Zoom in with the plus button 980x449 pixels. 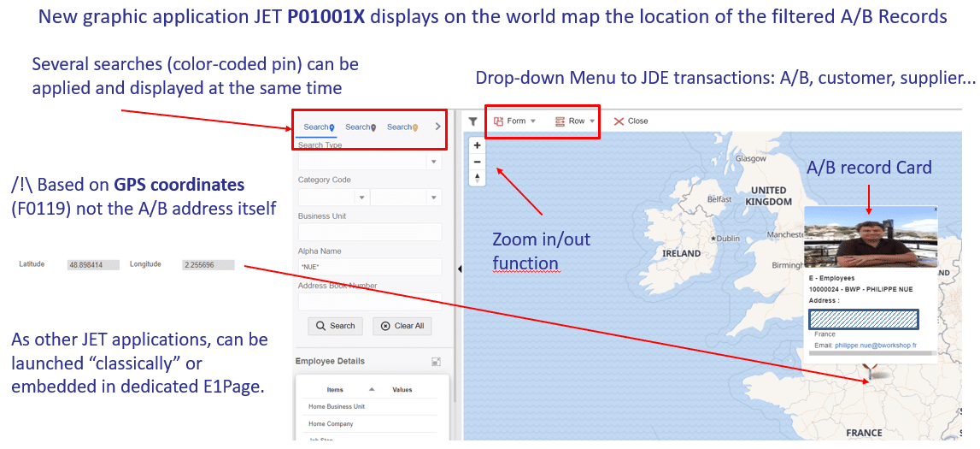[478, 145]
